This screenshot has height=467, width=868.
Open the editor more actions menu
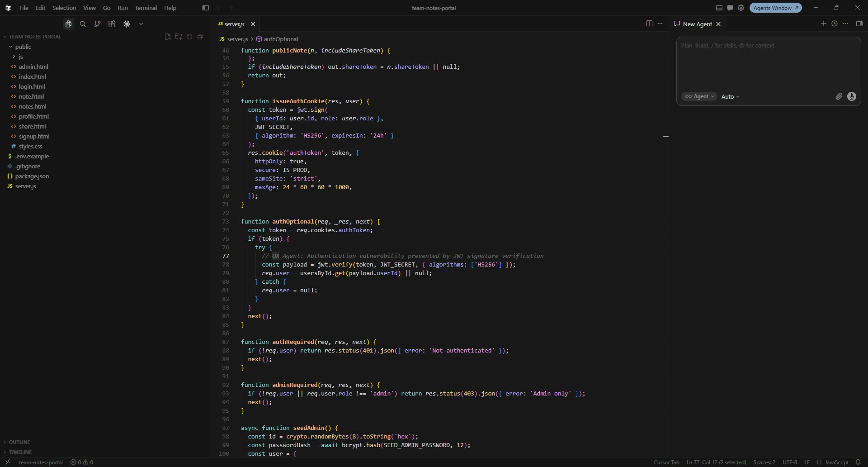pyautogui.click(x=660, y=24)
